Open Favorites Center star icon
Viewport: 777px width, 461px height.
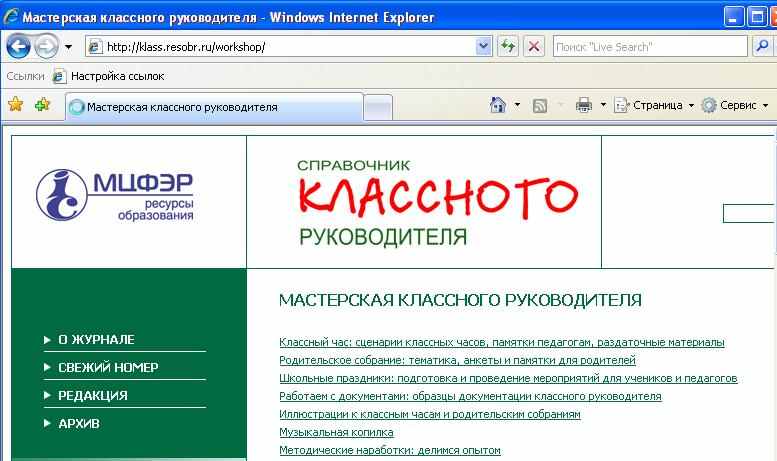pos(15,104)
